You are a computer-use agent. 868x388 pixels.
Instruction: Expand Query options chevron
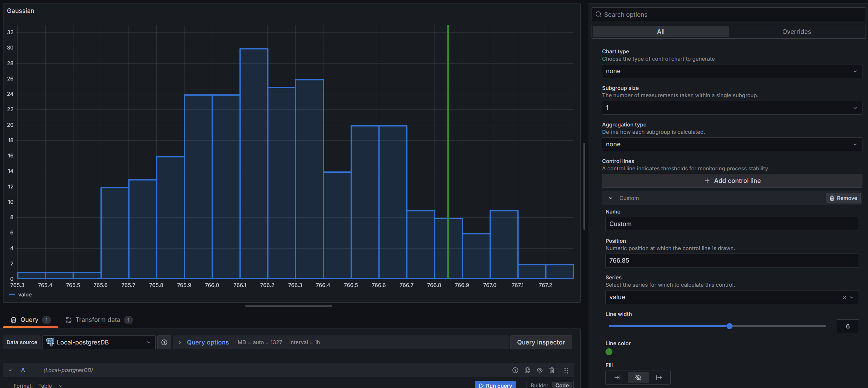pos(180,342)
